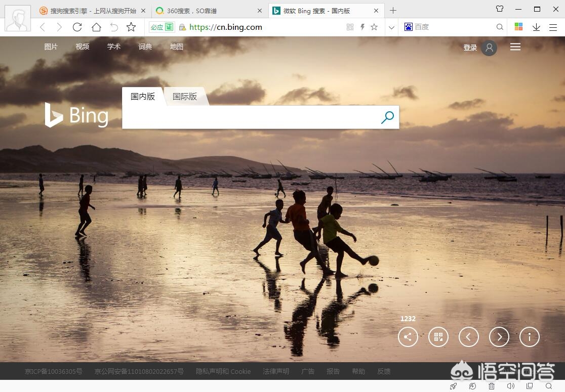The height and width of the screenshot is (392, 565).
Task: Share the Bing wallpaper image
Action: (x=408, y=337)
